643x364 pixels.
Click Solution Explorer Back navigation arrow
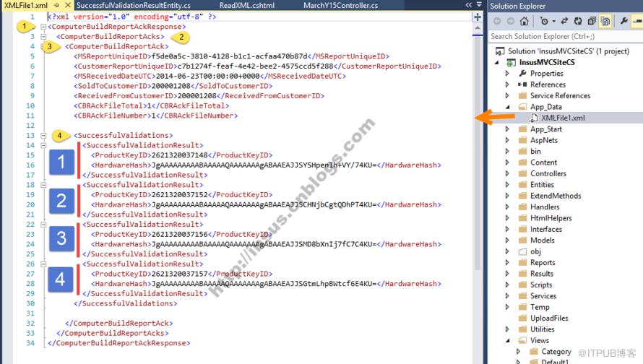(x=497, y=21)
